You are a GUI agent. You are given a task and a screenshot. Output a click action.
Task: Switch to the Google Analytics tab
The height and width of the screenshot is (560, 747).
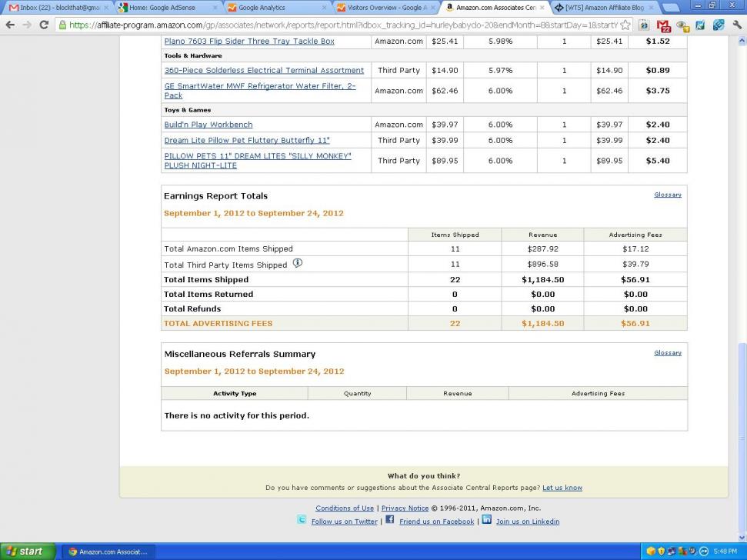tap(277, 8)
